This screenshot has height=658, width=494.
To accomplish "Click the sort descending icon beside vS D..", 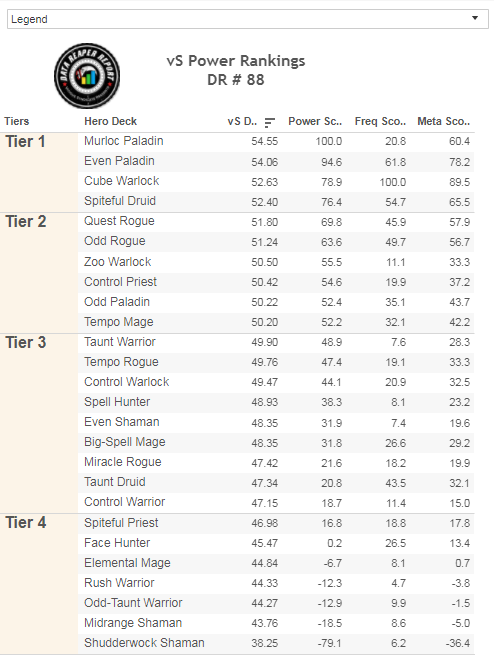I will pyautogui.click(x=269, y=122).
